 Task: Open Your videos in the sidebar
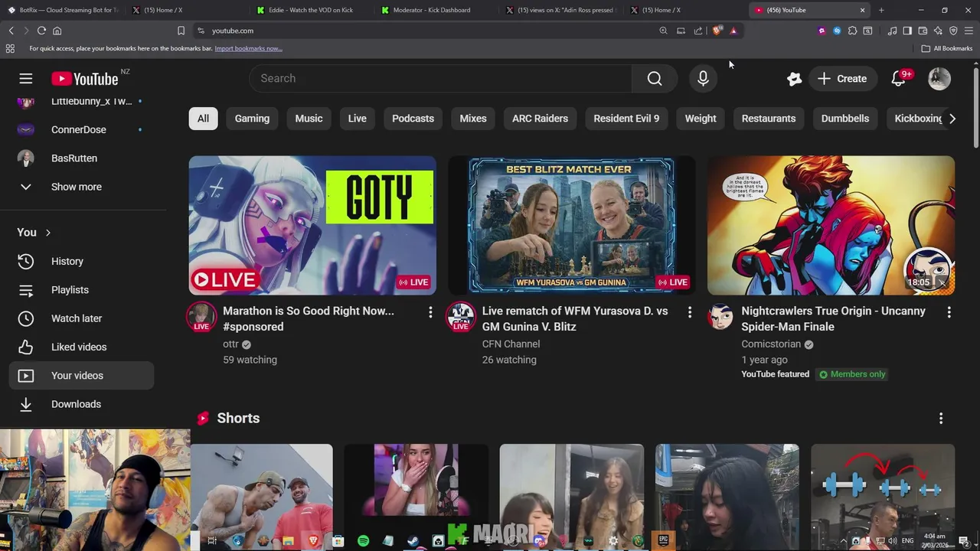click(x=81, y=376)
